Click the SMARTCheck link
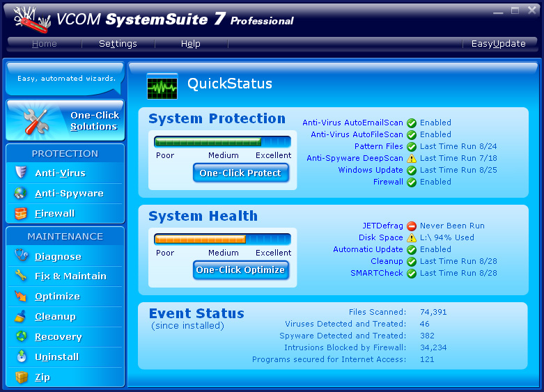This screenshot has height=392, width=544. [x=376, y=273]
